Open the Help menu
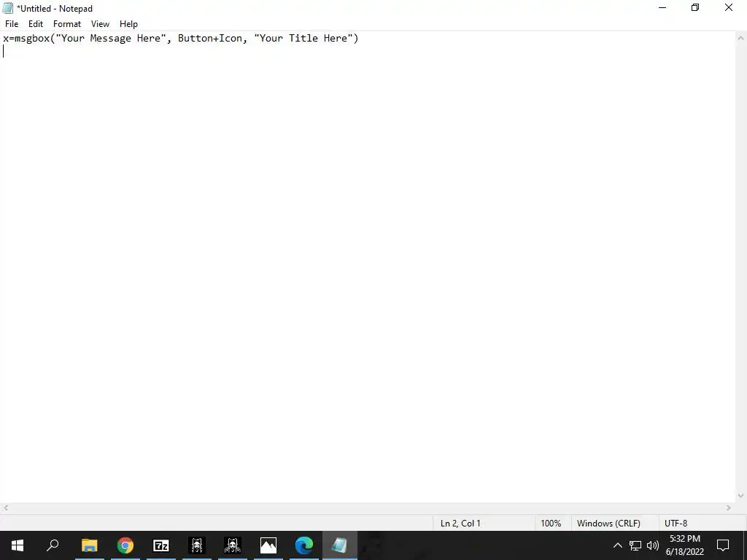747x560 pixels. pos(128,24)
